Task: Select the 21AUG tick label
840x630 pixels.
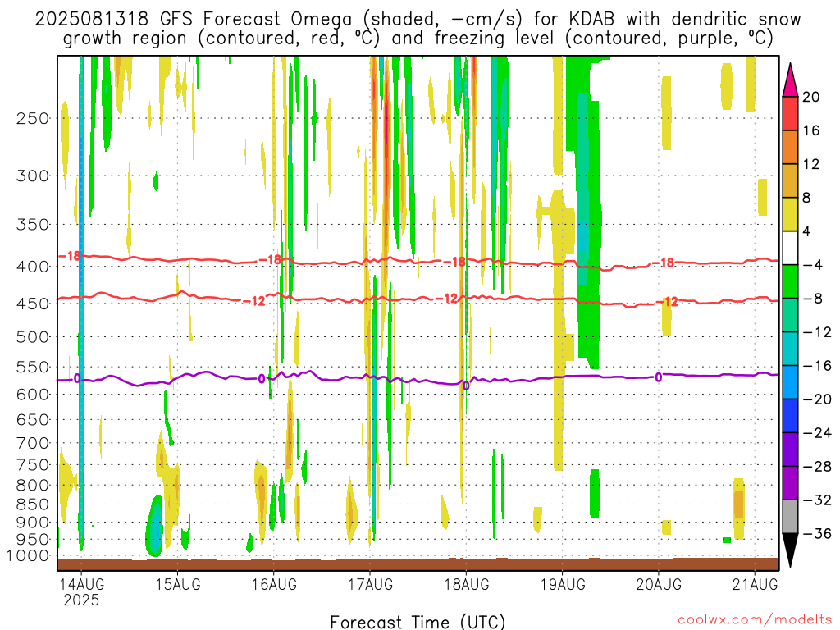Action: coord(755,584)
